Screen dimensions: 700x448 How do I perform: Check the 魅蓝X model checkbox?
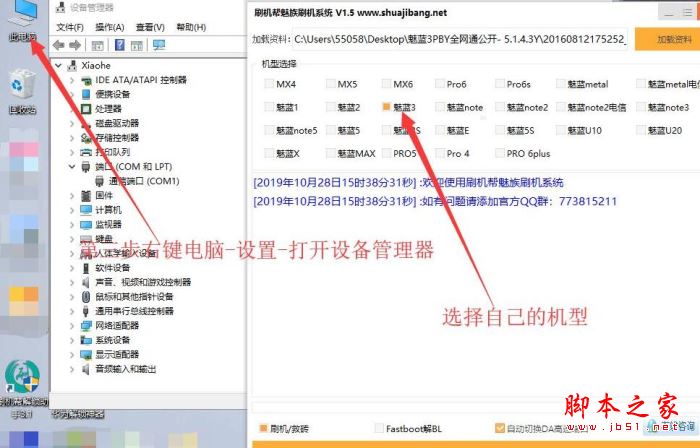pos(269,153)
